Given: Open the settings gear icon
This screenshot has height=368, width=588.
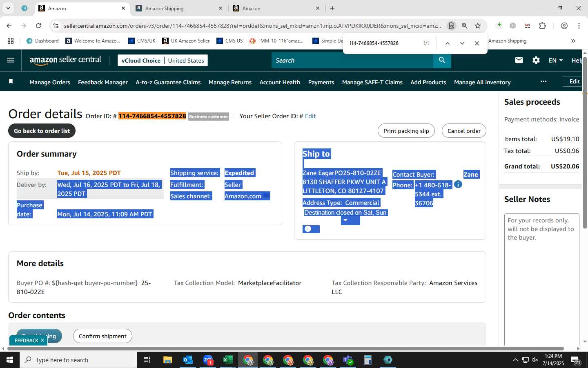Looking at the screenshot, I should point(536,60).
